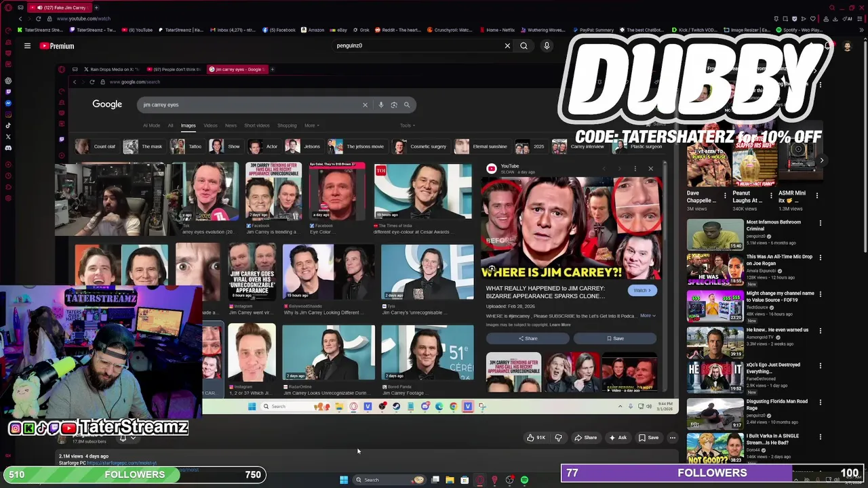The height and width of the screenshot is (488, 868).
Task: Open the Opera GX icon on the taskbar
Action: 479,480
